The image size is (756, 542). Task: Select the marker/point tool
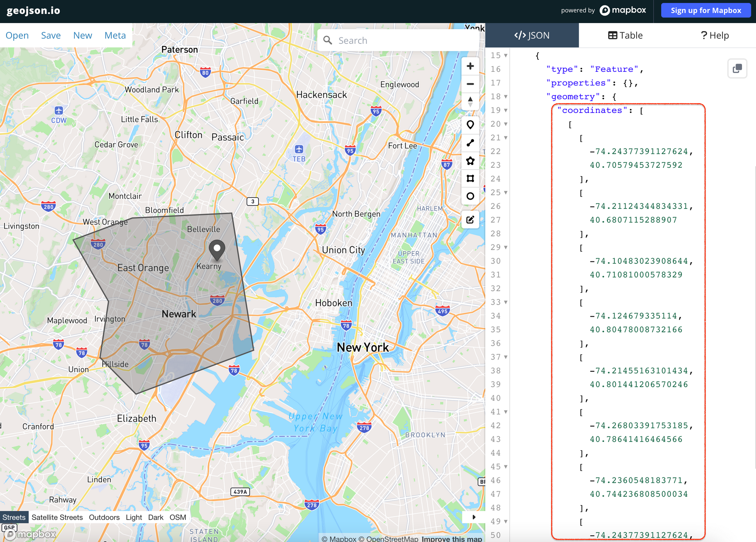(470, 125)
